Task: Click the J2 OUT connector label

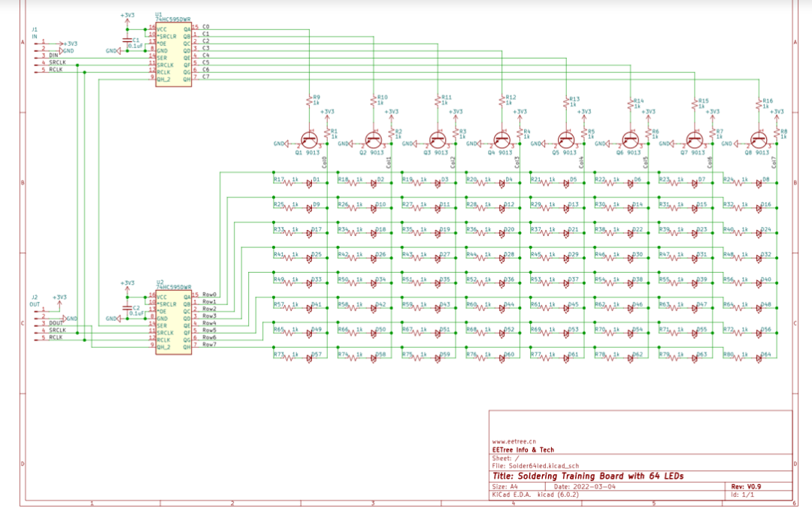Action: click(35, 301)
